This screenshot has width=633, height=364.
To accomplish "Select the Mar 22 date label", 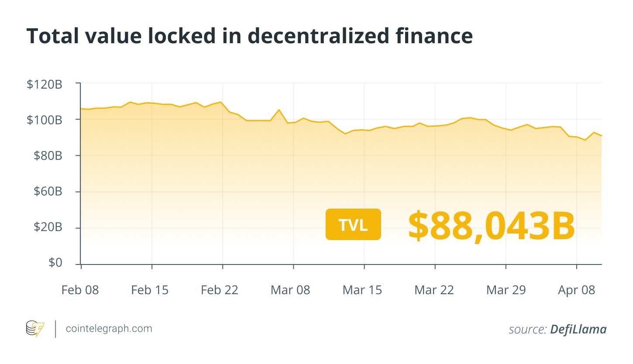I will point(433,290).
